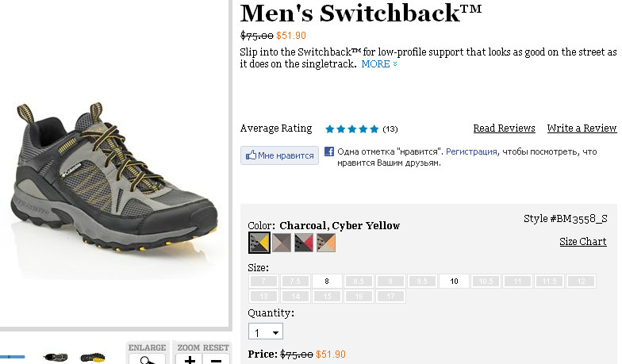Pick the gray and orange color swatch
Image resolution: width=622 pixels, height=364 pixels.
[x=326, y=243]
